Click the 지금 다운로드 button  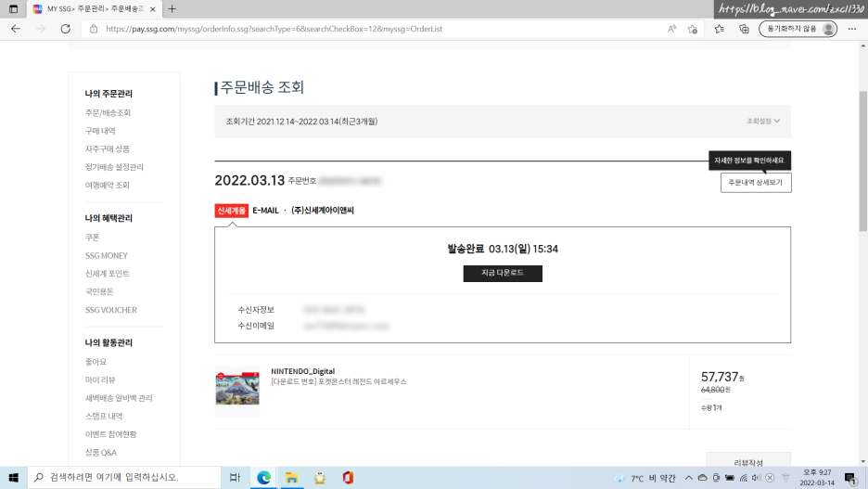pyautogui.click(x=503, y=273)
